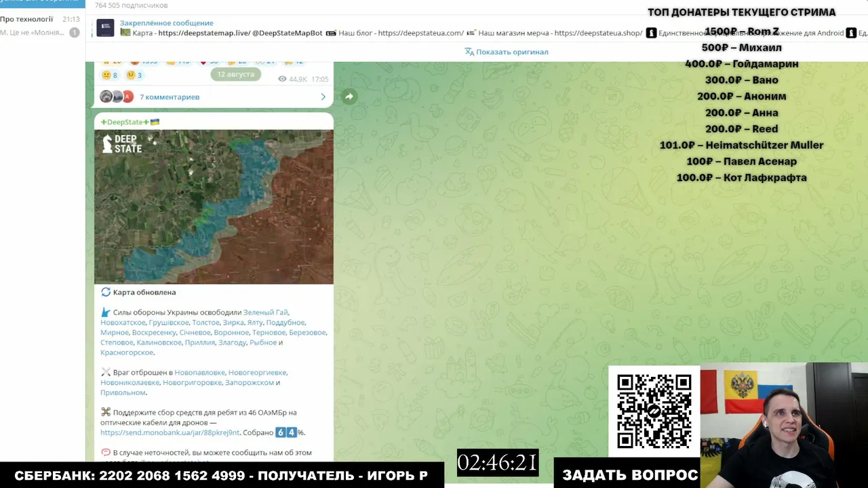Screen dimensions: 868x488
Task: Open the Рыбное link
Action: 263,343
